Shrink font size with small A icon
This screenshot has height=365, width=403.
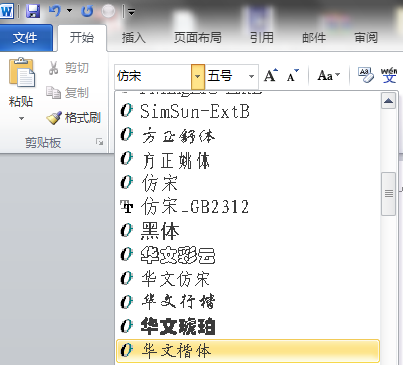(x=293, y=75)
